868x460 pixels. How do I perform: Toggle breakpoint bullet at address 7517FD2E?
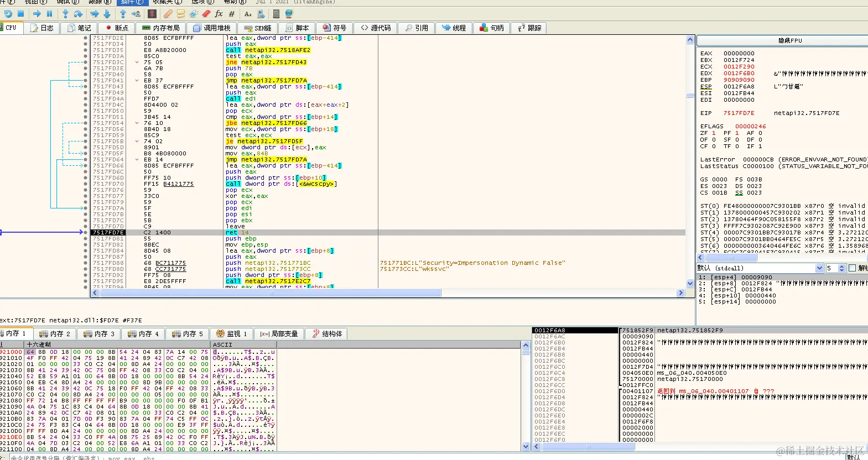coord(85,38)
